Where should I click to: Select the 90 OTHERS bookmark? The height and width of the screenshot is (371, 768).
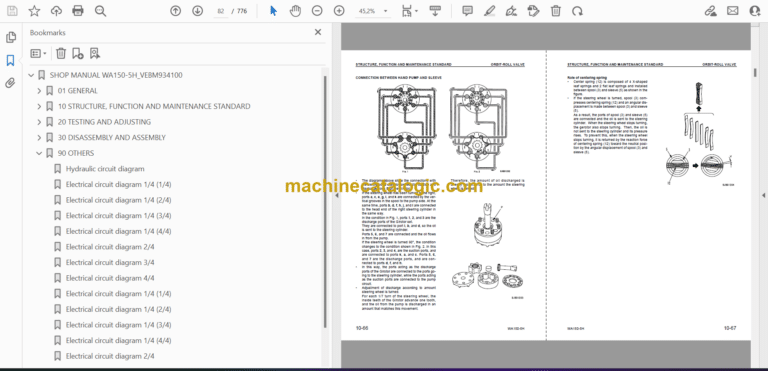76,153
